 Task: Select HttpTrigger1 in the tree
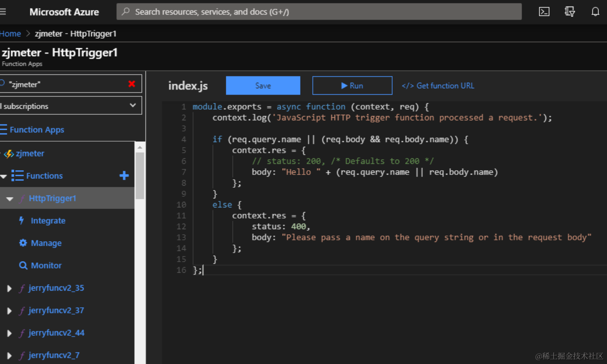[x=53, y=198]
